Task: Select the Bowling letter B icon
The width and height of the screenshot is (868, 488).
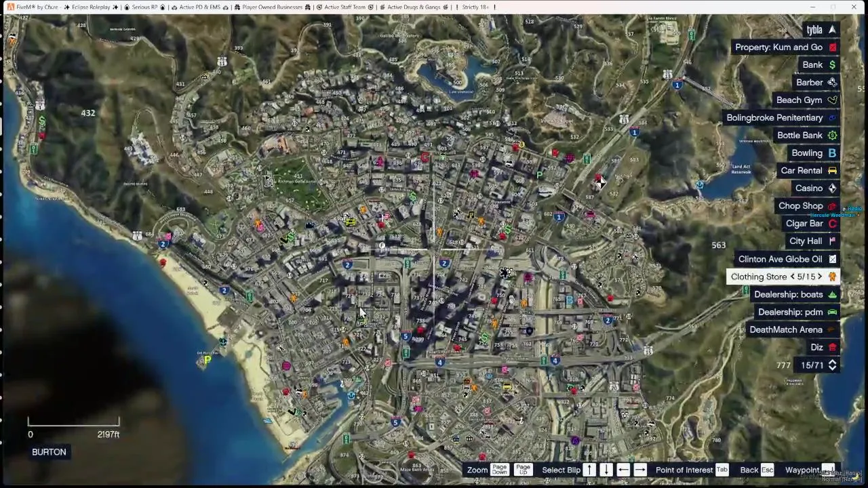Action: [x=832, y=153]
